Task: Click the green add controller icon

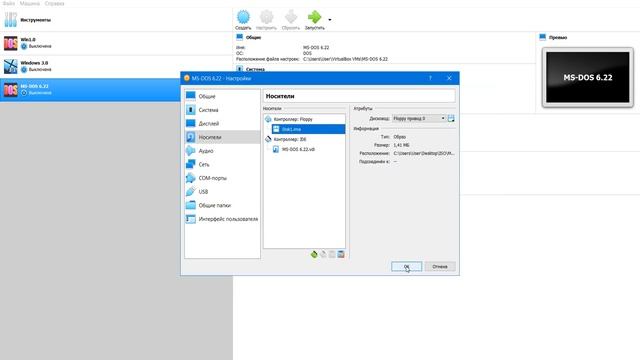Action: [x=314, y=254]
